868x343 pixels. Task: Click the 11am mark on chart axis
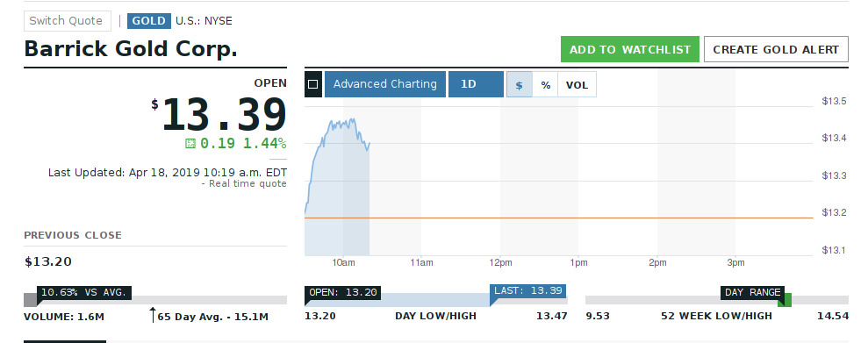coord(422,263)
